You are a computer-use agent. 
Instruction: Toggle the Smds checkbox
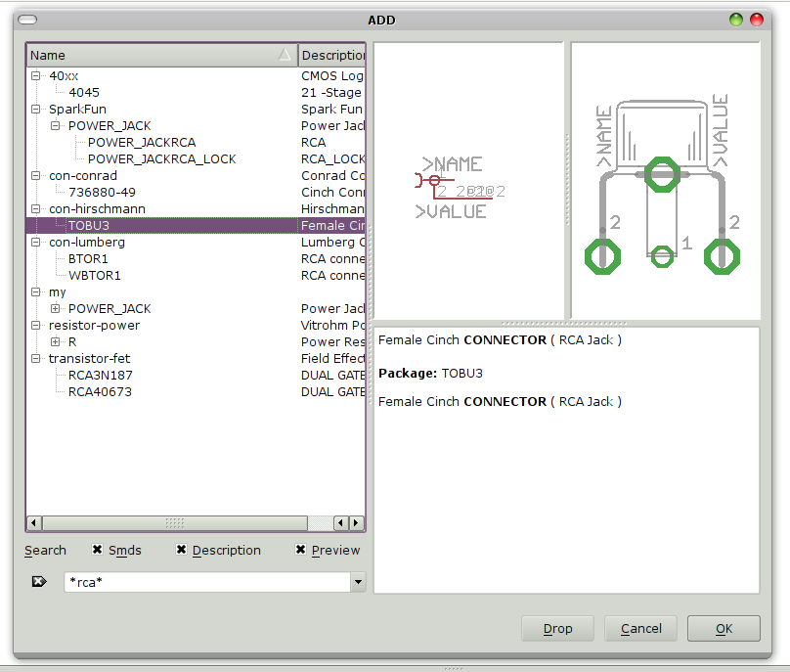coord(98,551)
